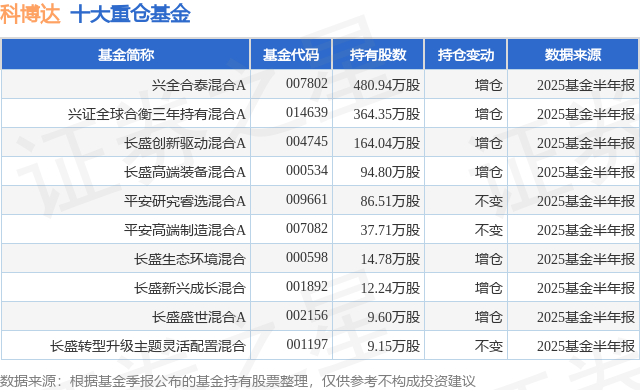The image size is (640, 390).
Task: Click the 持仓变动 column header
Action: [466, 55]
